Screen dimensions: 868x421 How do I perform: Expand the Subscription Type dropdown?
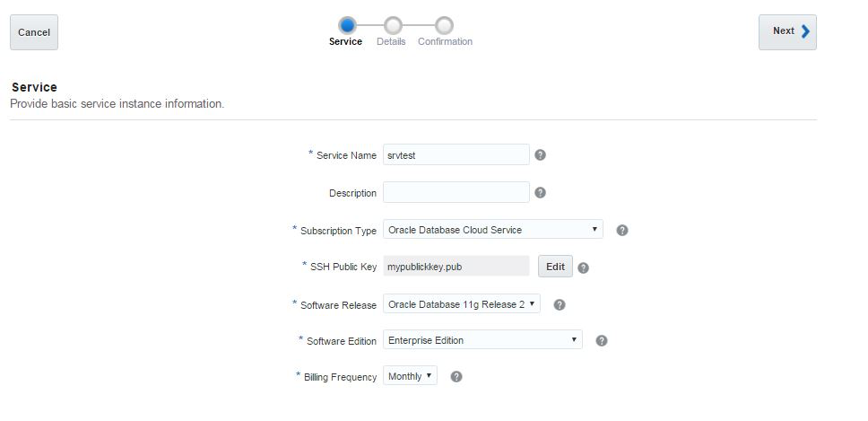coord(492,230)
